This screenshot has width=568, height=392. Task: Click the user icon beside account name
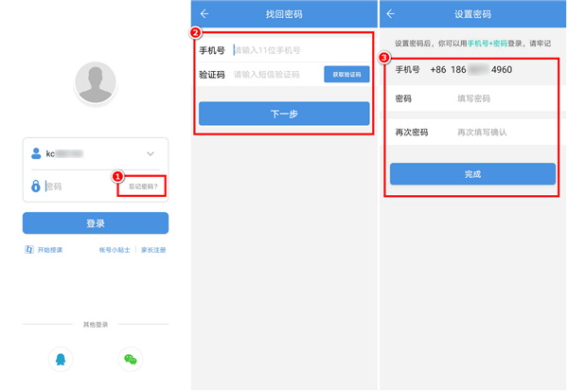36,153
